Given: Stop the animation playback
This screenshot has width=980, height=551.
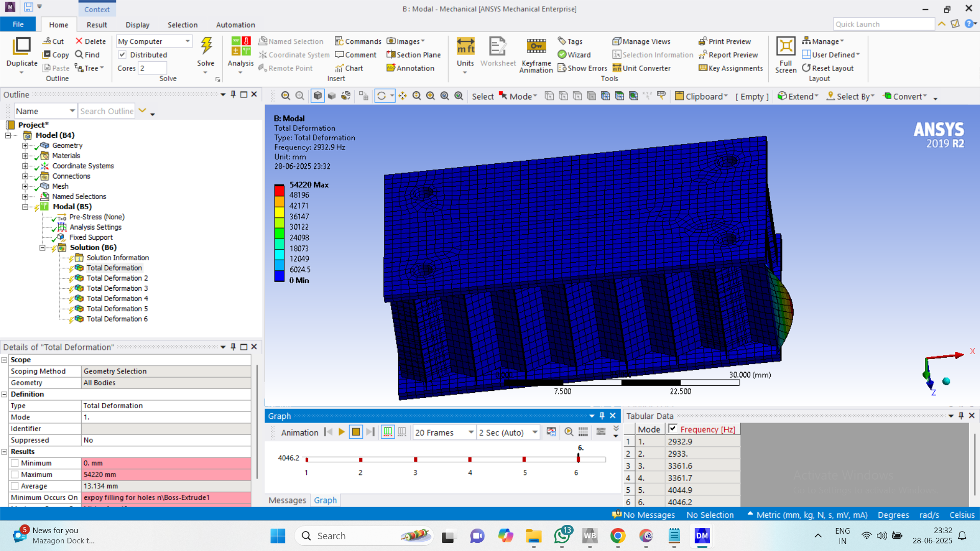Looking at the screenshot, I should pyautogui.click(x=356, y=432).
